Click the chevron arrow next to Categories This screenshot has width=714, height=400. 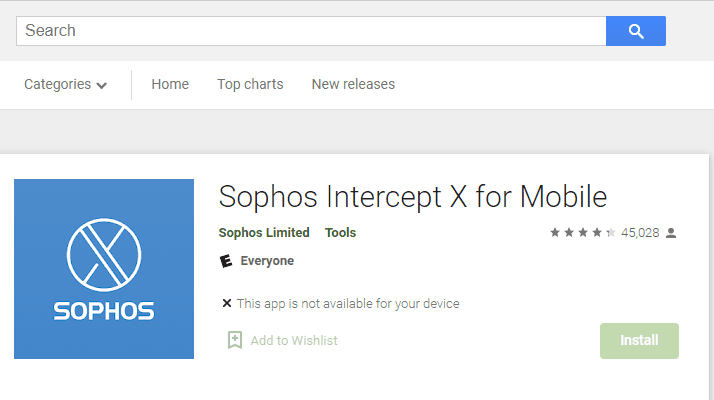(x=102, y=85)
